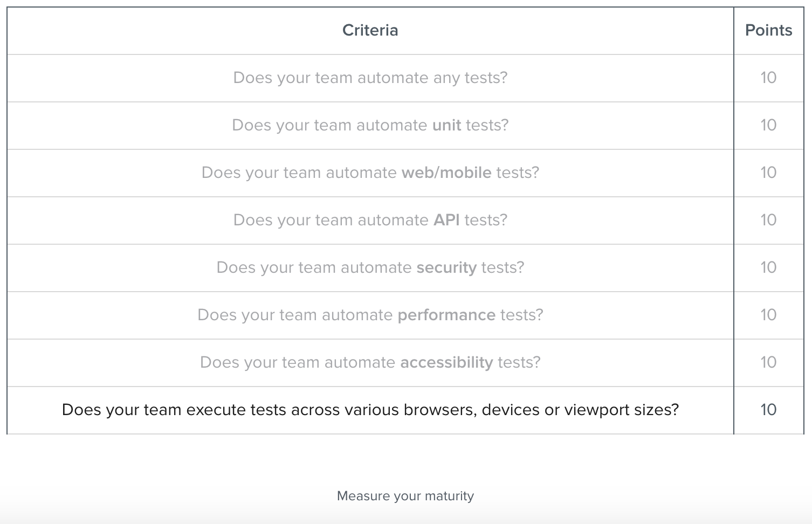The width and height of the screenshot is (812, 524).
Task: Select the accessibility tests criteria row
Action: coord(370,362)
